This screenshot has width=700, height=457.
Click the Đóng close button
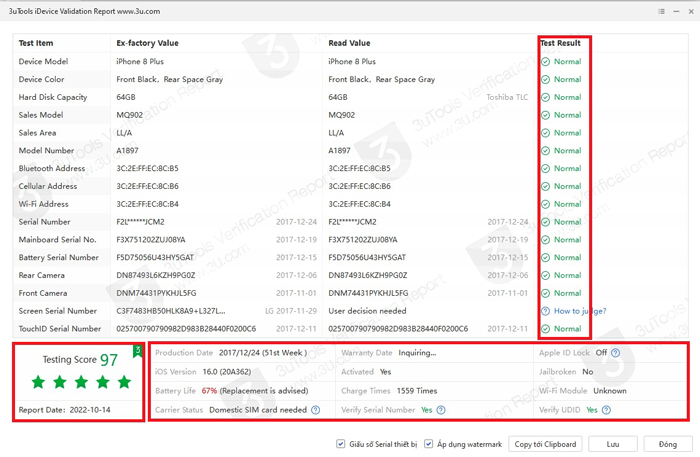click(667, 444)
